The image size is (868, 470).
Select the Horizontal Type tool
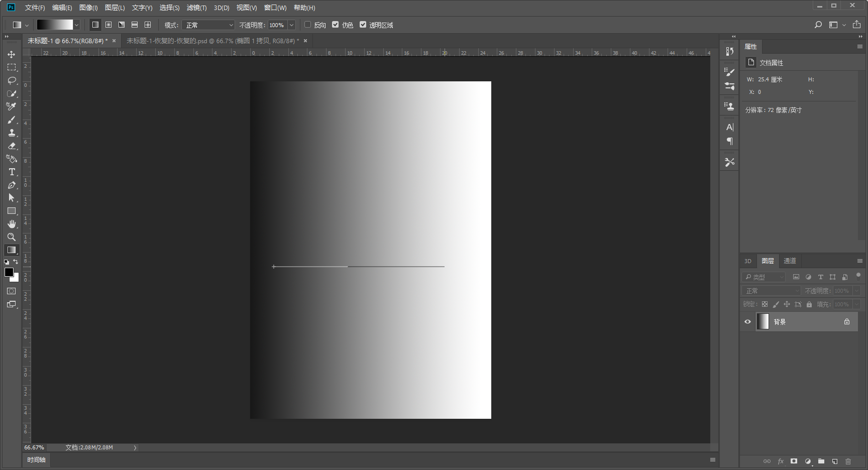(x=12, y=172)
